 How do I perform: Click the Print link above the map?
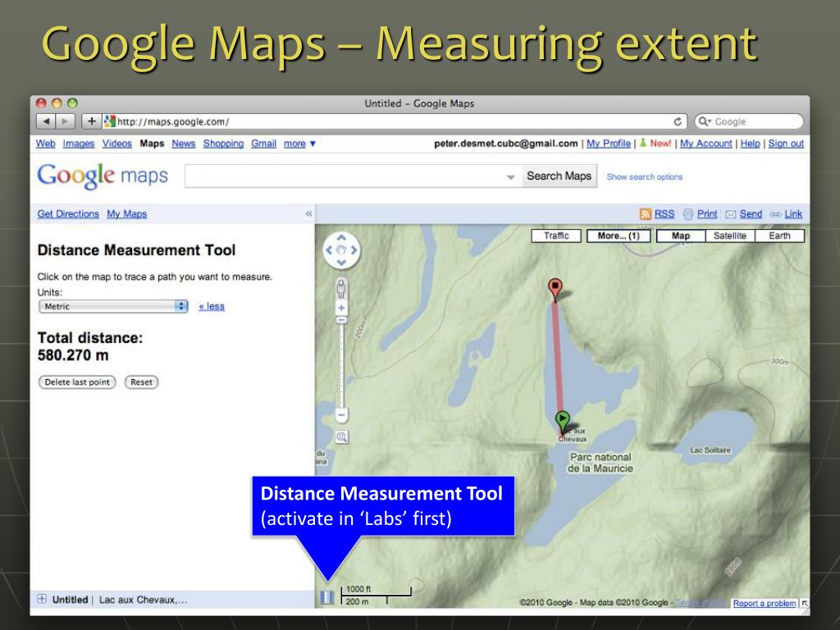(x=707, y=214)
